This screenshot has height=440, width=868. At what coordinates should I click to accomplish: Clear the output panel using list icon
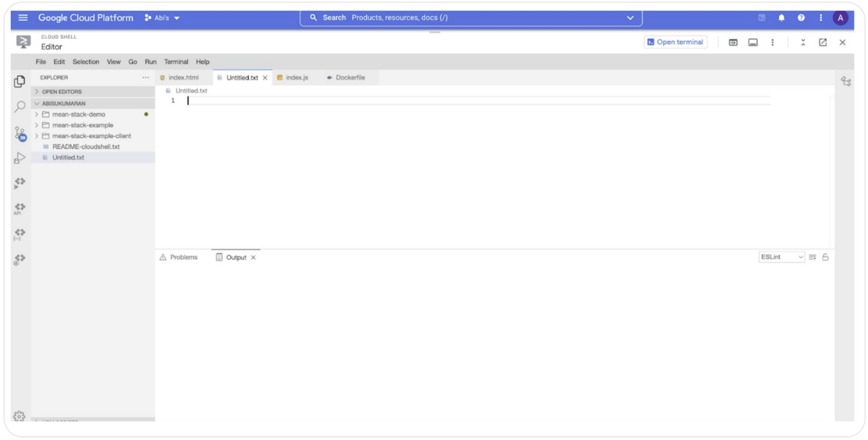pyautogui.click(x=812, y=257)
